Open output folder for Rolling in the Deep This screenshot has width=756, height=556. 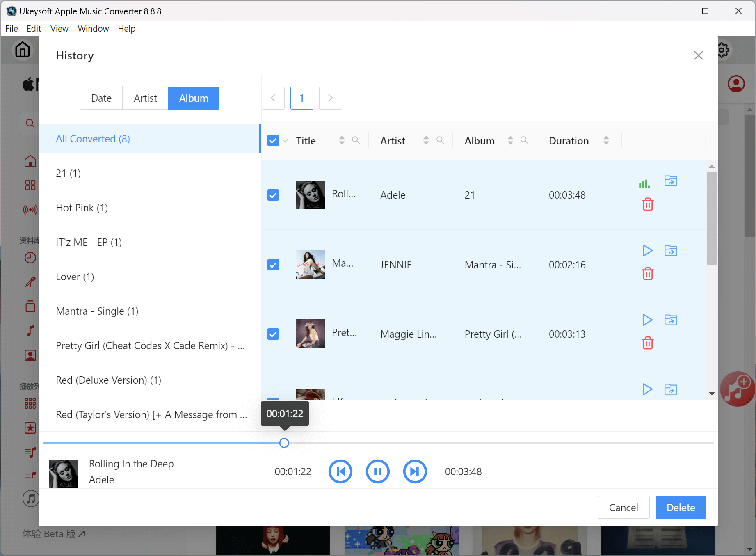click(671, 181)
